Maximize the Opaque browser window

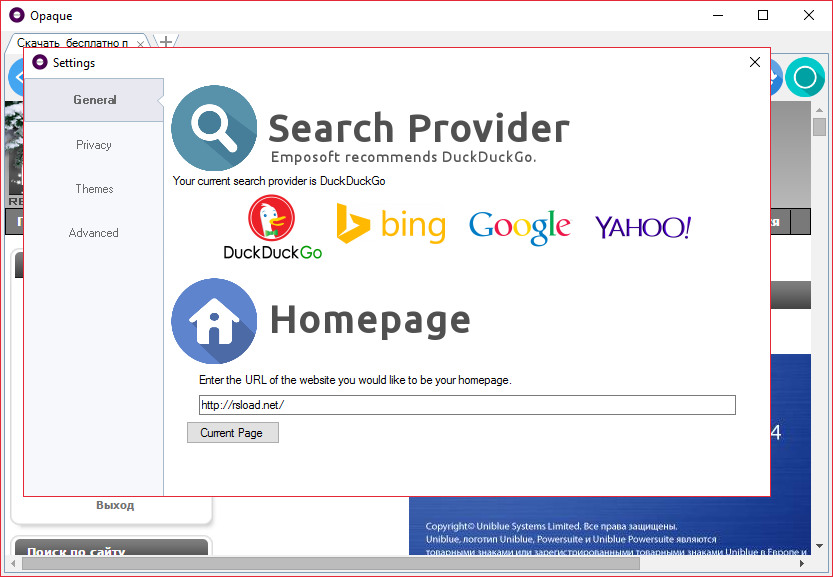[x=763, y=15]
